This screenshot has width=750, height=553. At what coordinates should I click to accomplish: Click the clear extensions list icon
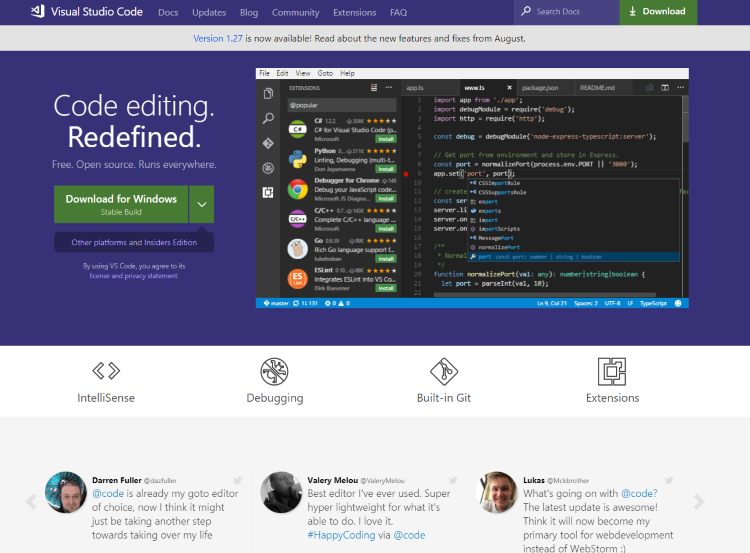pyautogui.click(x=374, y=88)
